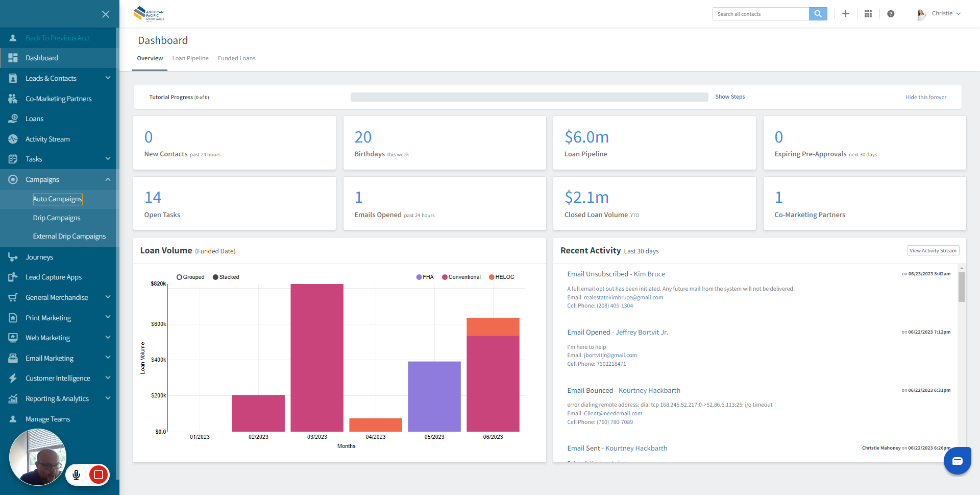
Task: Expand the Leads & Contacts menu chevron
Action: pyautogui.click(x=108, y=78)
